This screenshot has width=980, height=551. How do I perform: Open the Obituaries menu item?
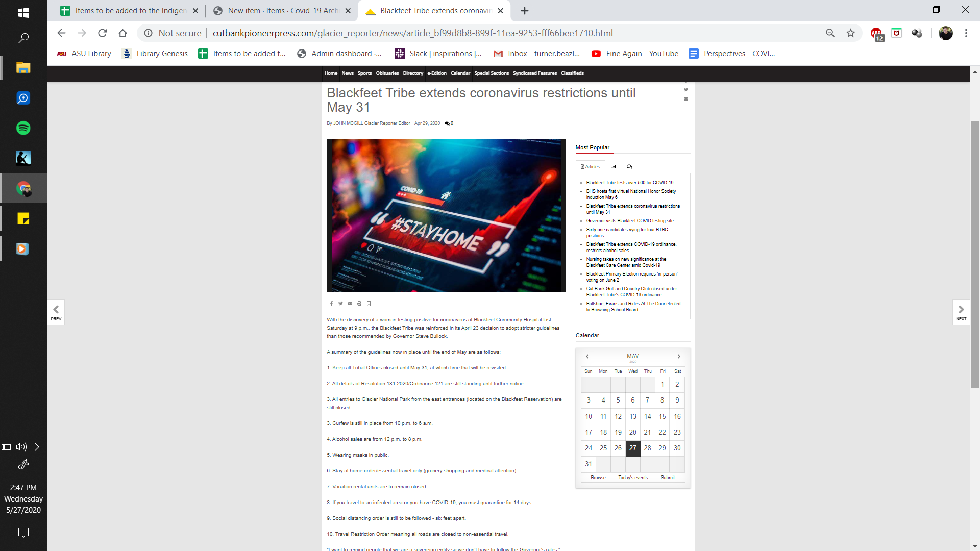[x=387, y=73]
